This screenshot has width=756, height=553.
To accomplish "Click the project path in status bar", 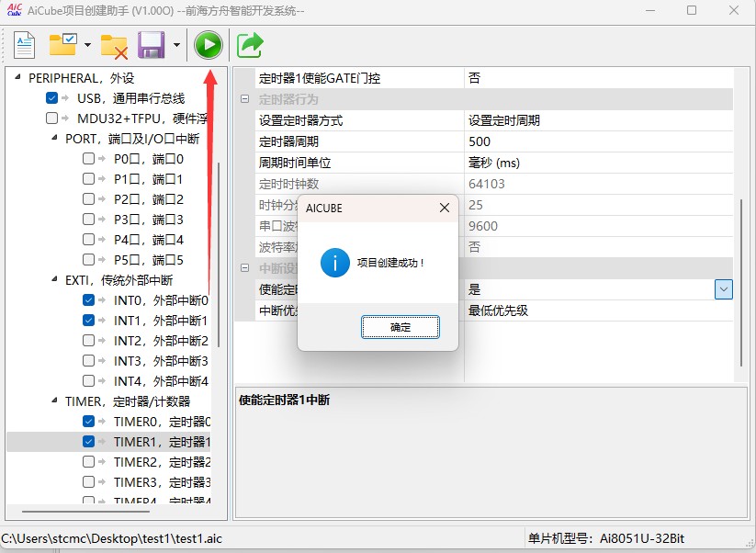I will pyautogui.click(x=111, y=538).
